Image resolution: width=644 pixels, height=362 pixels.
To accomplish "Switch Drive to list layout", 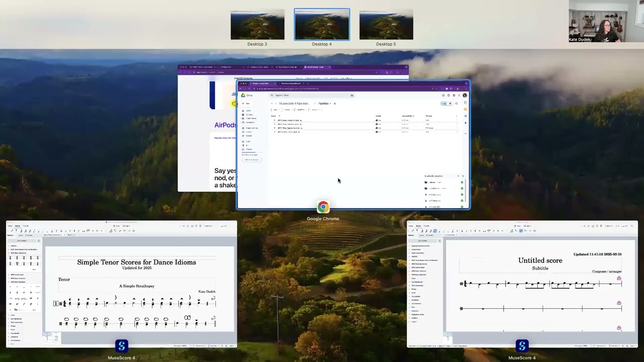I will point(444,104).
